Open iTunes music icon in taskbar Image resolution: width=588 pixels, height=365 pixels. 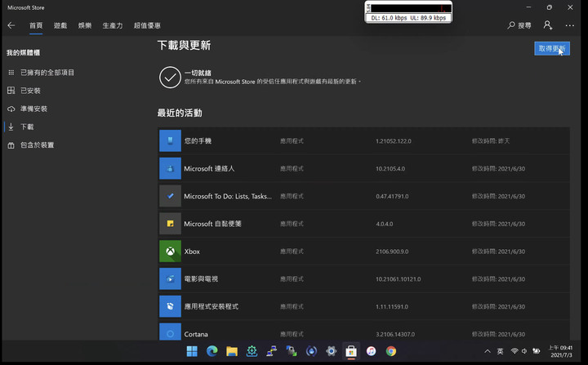[371, 351]
